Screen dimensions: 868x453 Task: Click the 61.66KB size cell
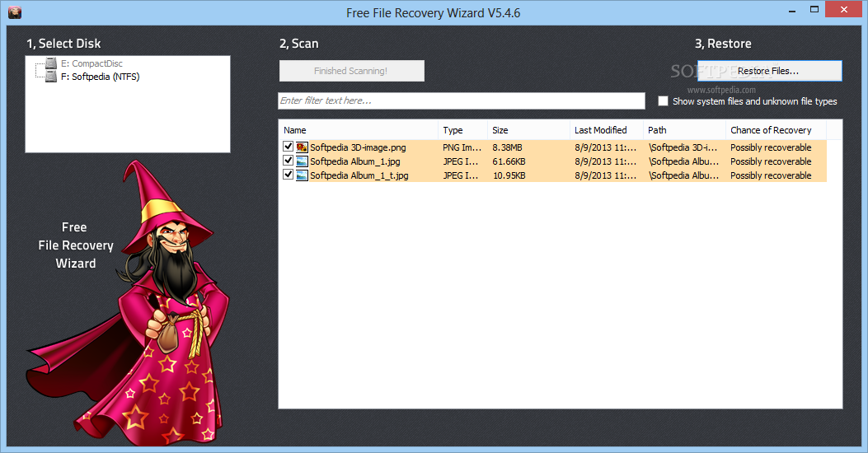509,161
